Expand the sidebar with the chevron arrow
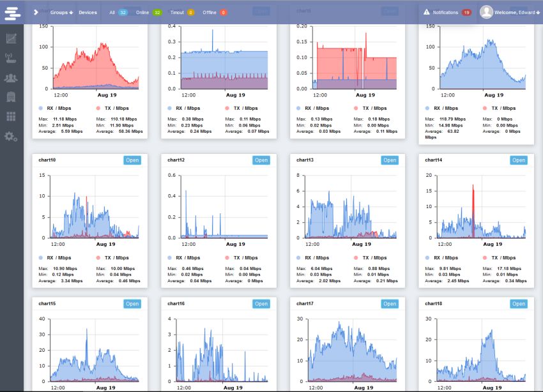Viewport: 543px width, 392px height. coord(36,13)
